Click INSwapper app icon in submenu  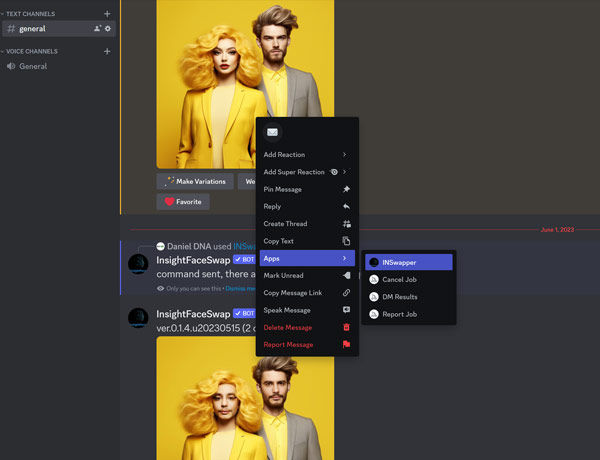click(x=374, y=262)
